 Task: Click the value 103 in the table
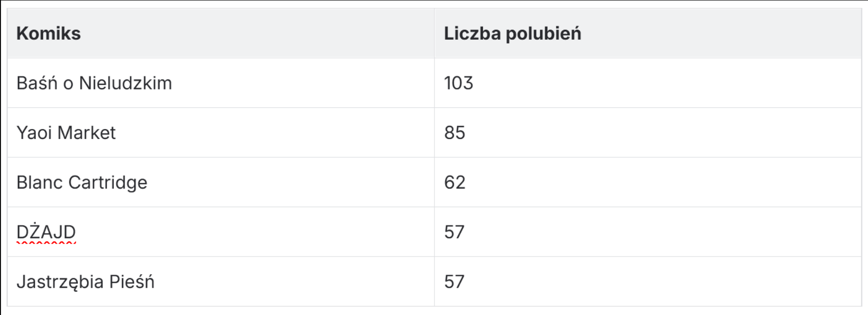(x=458, y=83)
